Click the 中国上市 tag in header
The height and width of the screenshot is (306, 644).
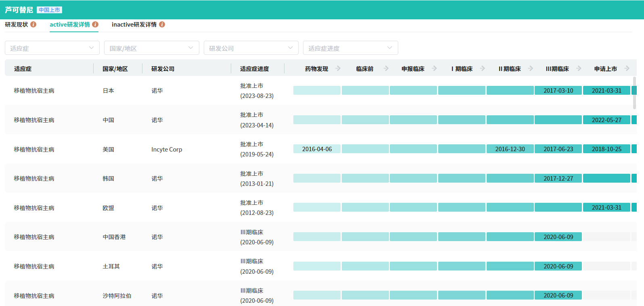[49, 10]
